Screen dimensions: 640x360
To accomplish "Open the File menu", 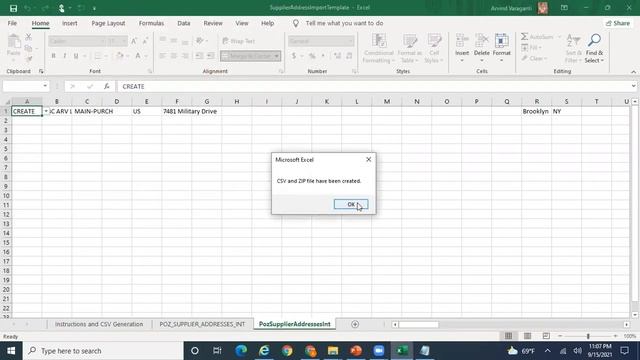I will point(12,23).
